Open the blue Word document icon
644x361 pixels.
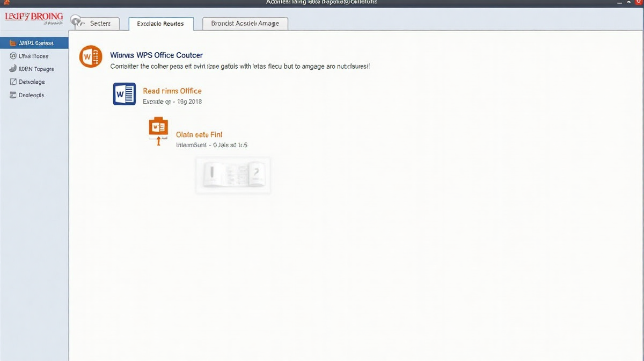point(124,94)
